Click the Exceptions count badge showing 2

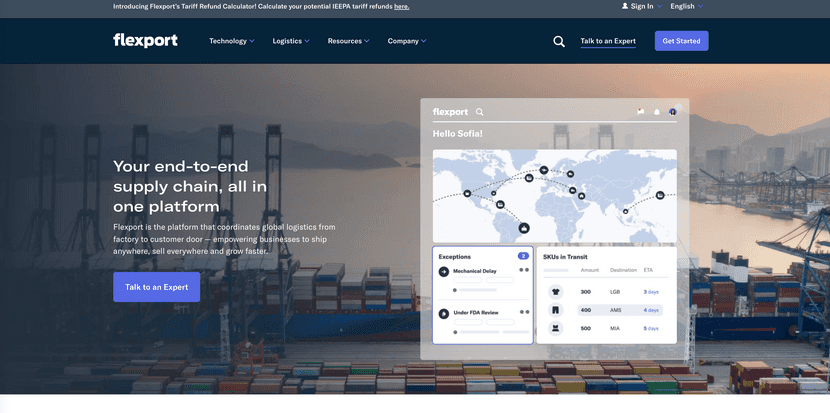523,256
